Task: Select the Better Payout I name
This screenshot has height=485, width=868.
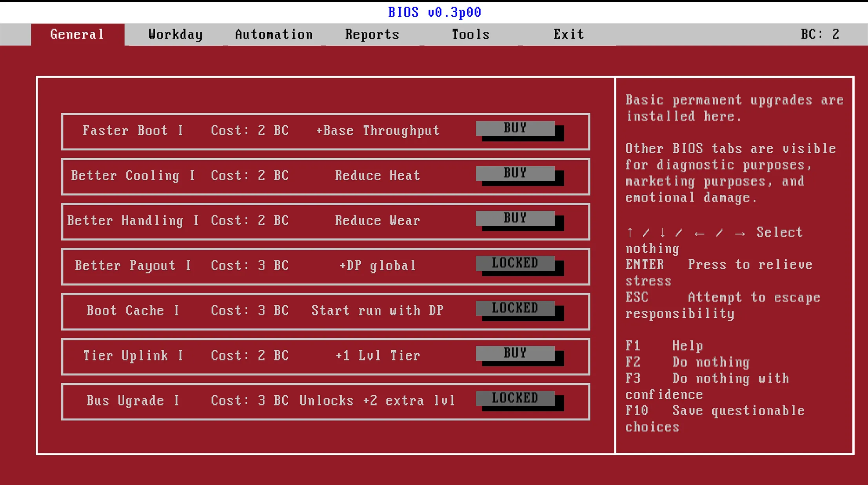Action: click(133, 266)
